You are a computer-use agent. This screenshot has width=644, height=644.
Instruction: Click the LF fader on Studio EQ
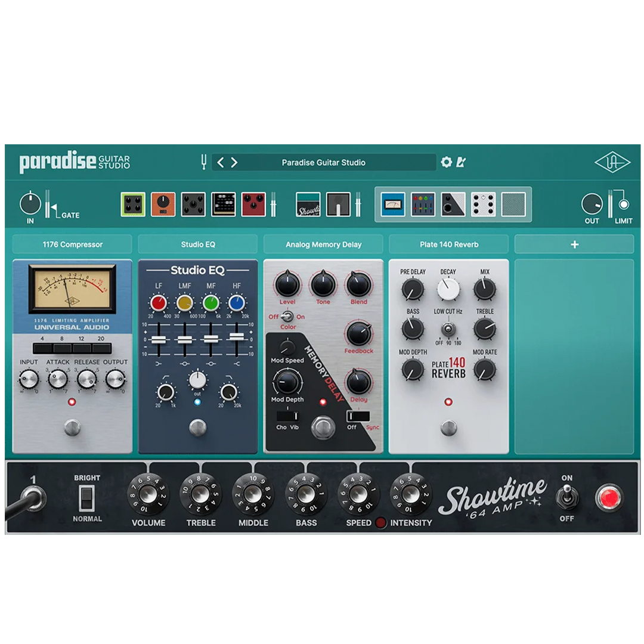[159, 340]
